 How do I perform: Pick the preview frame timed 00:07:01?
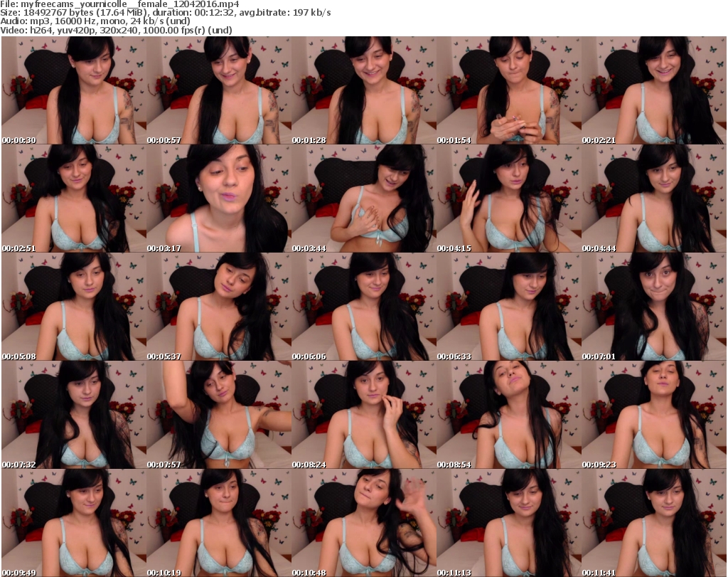(654, 307)
